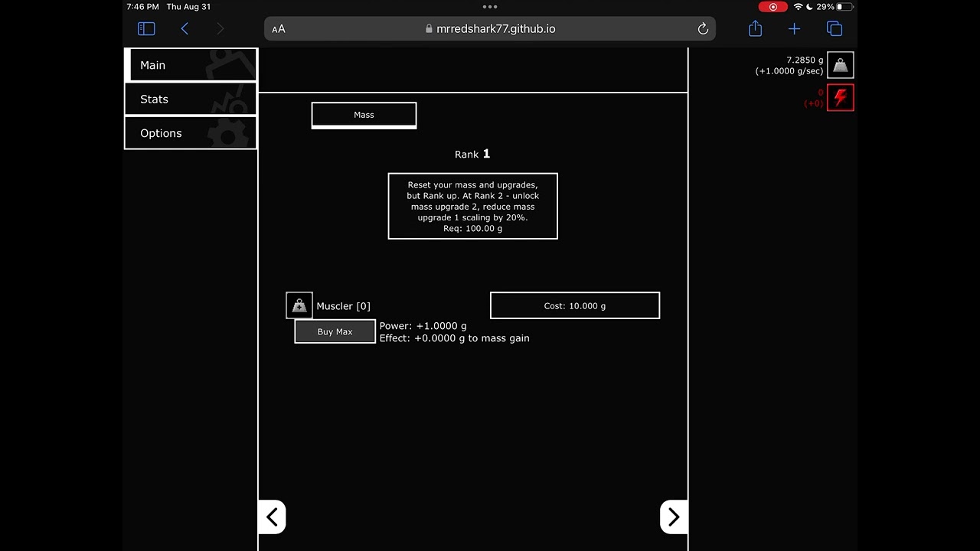Toggle the Safari sidebar
This screenshot has width=980, height=551.
pos(146,28)
